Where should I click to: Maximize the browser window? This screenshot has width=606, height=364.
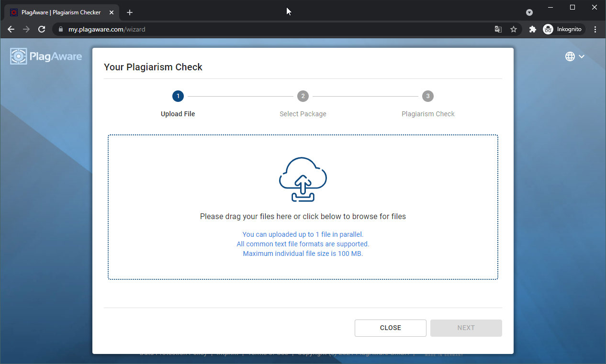pos(572,7)
